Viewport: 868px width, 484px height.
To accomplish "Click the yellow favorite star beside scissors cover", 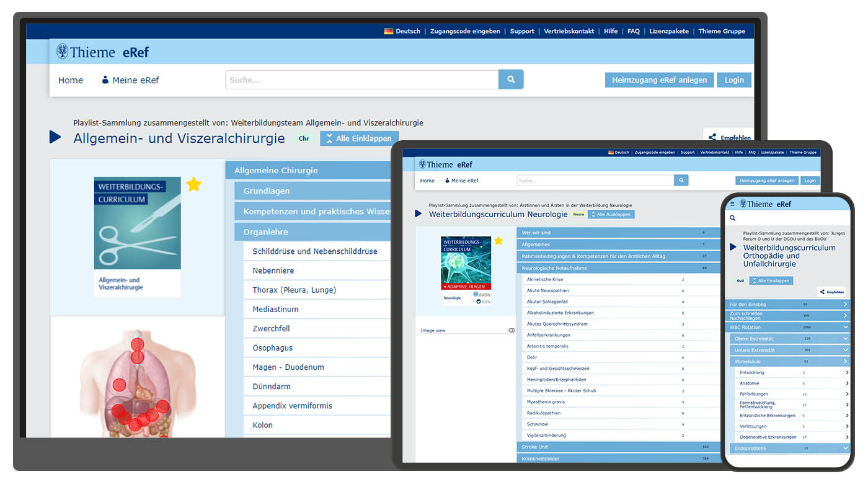I will tap(194, 184).
